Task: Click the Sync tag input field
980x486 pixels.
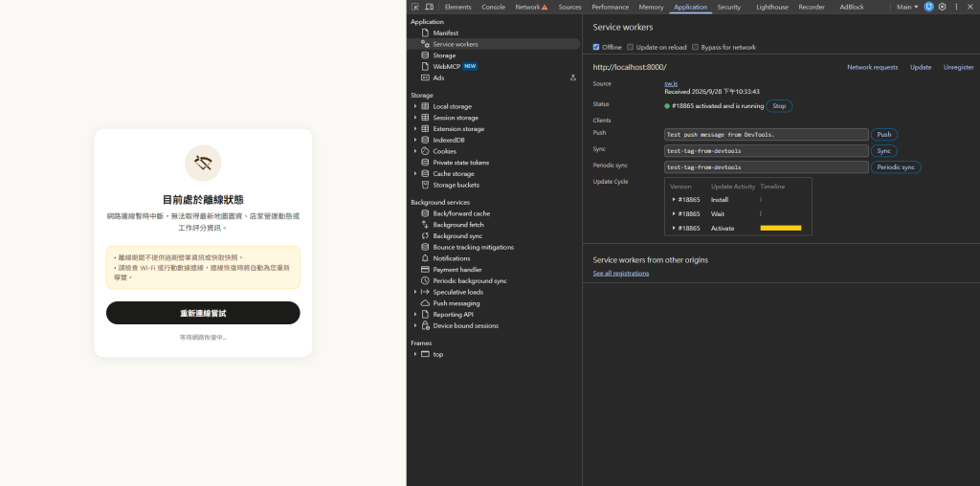Action: point(767,151)
